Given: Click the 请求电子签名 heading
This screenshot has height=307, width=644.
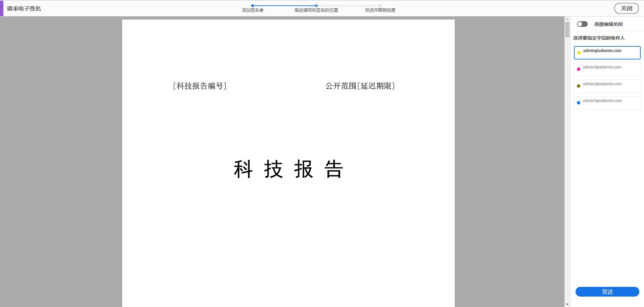Looking at the screenshot, I should 24,8.
